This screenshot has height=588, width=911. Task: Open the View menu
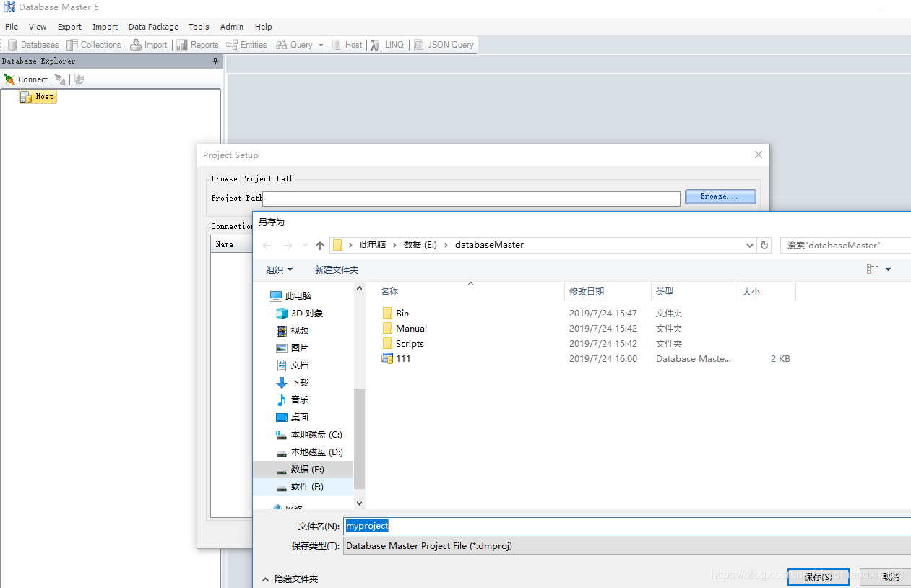click(38, 27)
